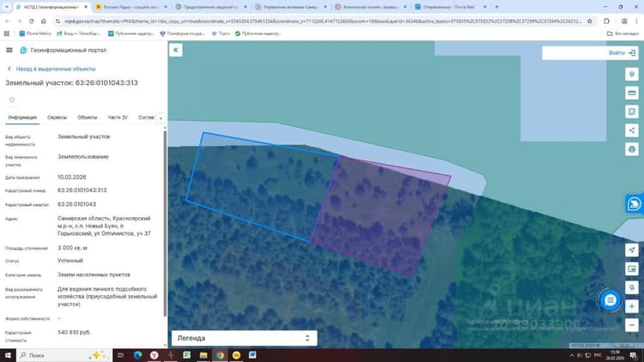Open the Части ЗУ tab
Image resolution: width=644 pixels, height=362 pixels.
(118, 118)
